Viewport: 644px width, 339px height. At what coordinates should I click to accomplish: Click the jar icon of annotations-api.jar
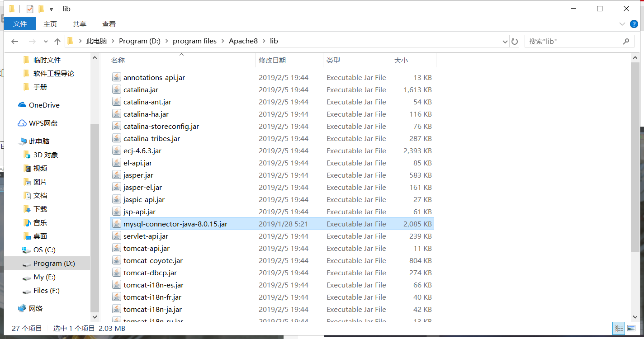click(x=117, y=77)
